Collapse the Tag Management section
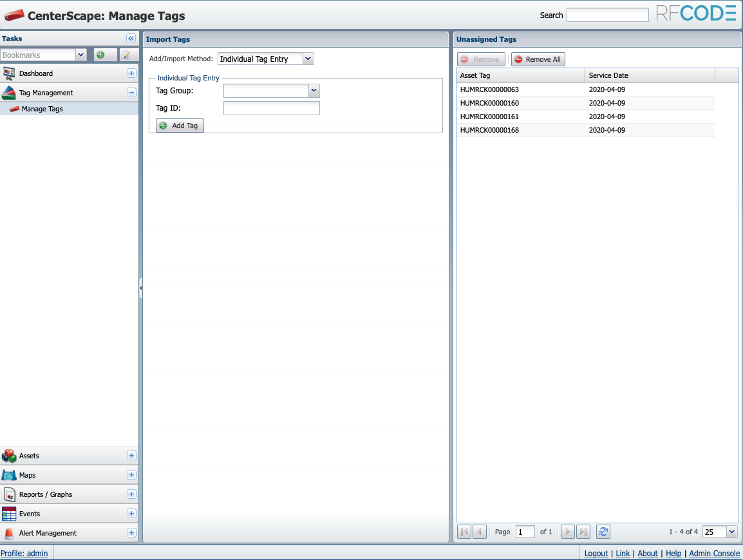 (132, 93)
